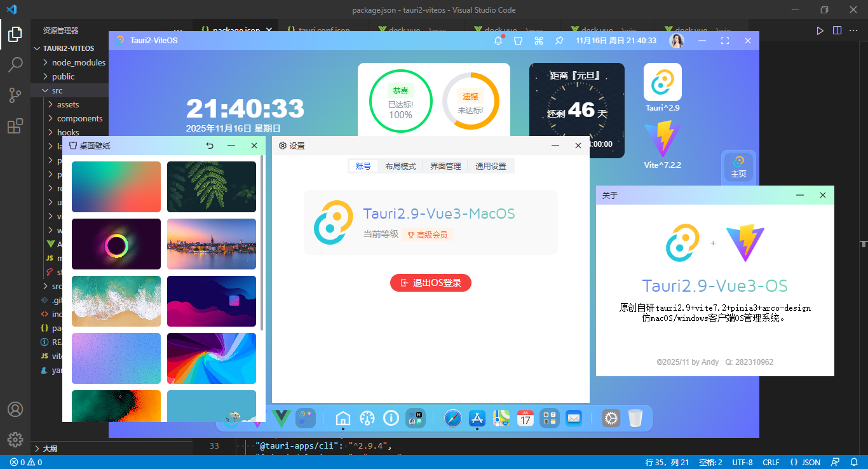Open the Calendar app showing 17
This screenshot has width=868, height=469.
(525, 418)
